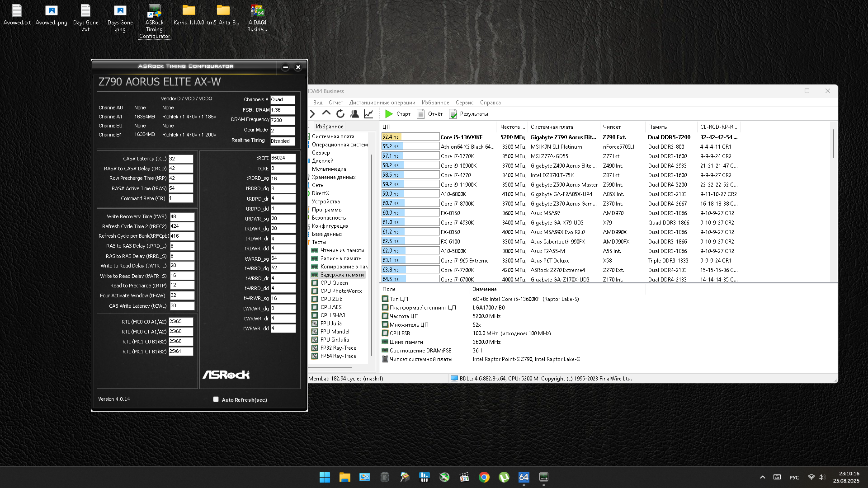
Task: Open Google Chrome from taskbar
Action: coord(484,477)
